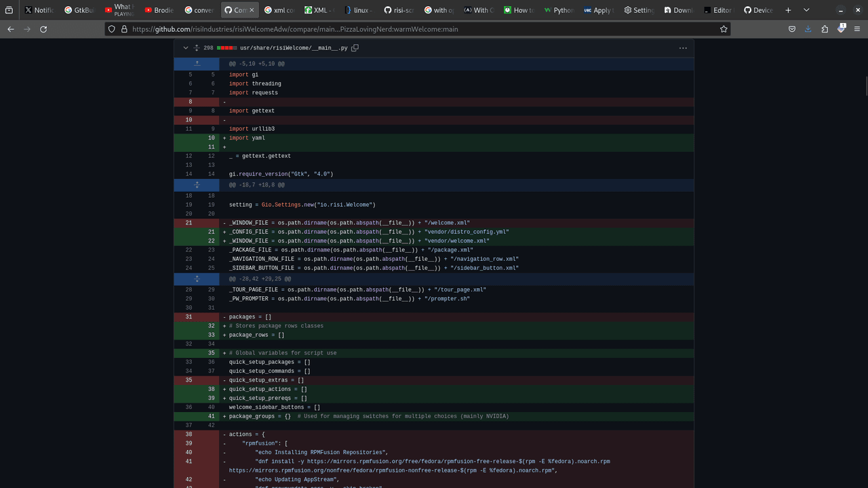Viewport: 868px width, 488px height.
Task: Open the three-dot file options menu
Action: [x=683, y=48]
